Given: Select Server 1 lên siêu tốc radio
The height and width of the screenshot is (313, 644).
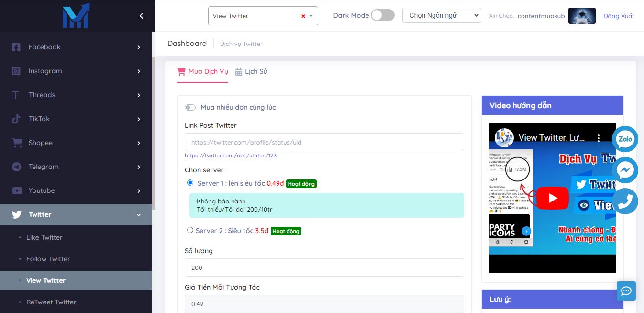Looking at the screenshot, I should click(x=190, y=182).
